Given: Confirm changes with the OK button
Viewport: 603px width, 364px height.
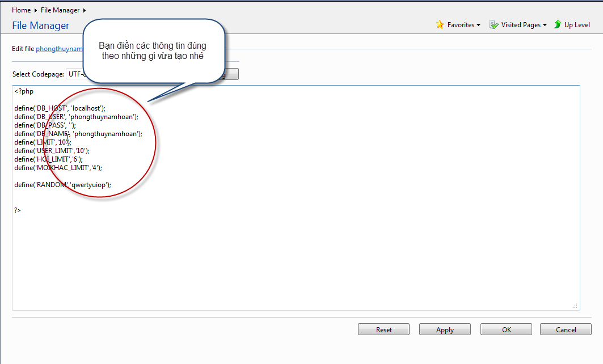Looking at the screenshot, I should (x=506, y=329).
